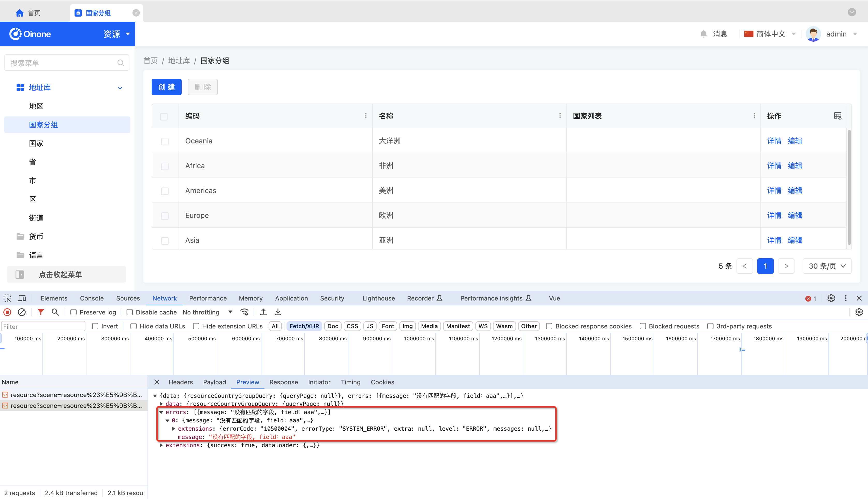
Task: Switch to the Console tab
Action: tap(92, 298)
